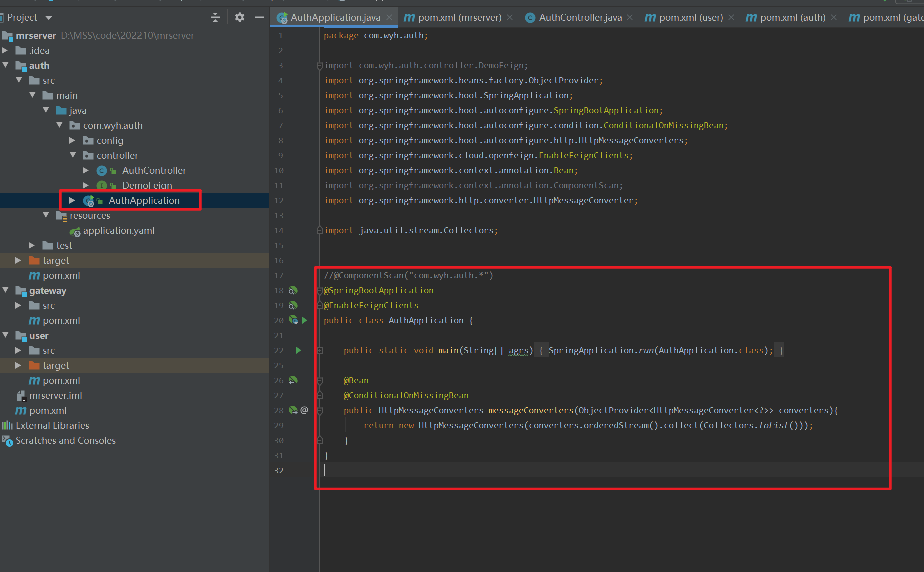Click the orange target folder icon under user

click(x=34, y=366)
